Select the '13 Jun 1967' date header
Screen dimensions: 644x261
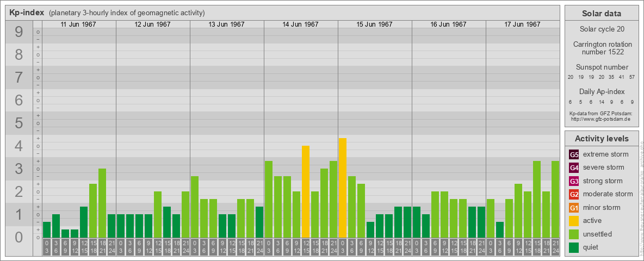tap(226, 24)
